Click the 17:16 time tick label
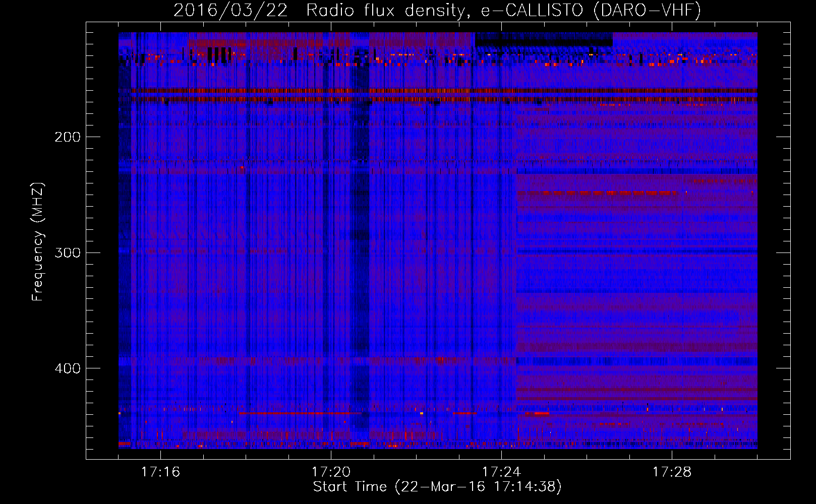The image size is (816, 504). tap(160, 472)
